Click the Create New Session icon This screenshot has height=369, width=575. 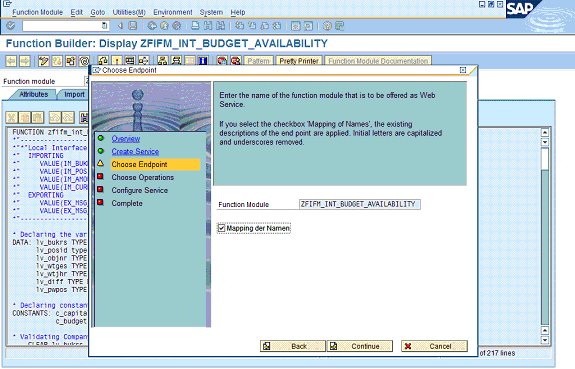pyautogui.click(x=296, y=26)
